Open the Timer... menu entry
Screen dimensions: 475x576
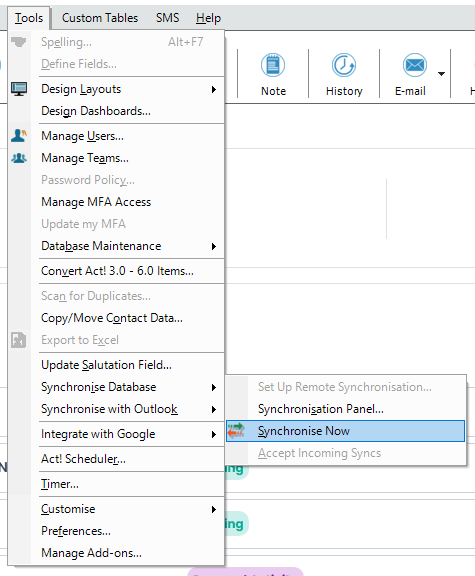(x=116, y=484)
